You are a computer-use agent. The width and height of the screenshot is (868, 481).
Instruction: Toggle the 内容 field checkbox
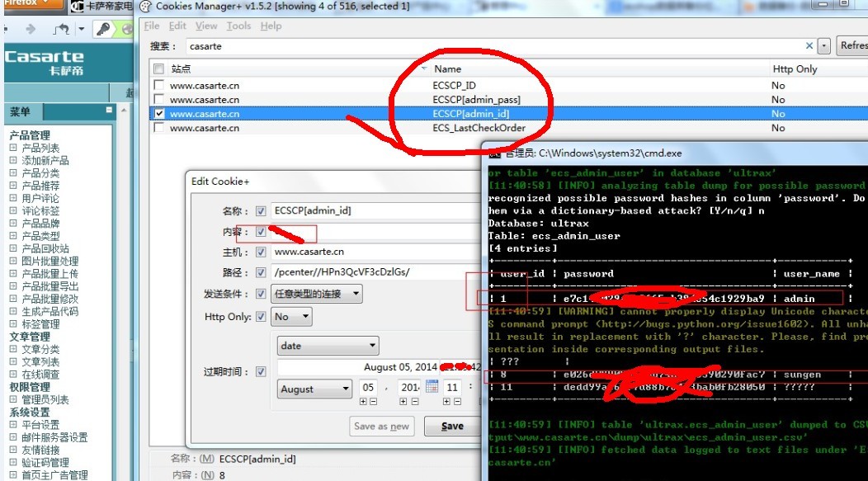[261, 232]
